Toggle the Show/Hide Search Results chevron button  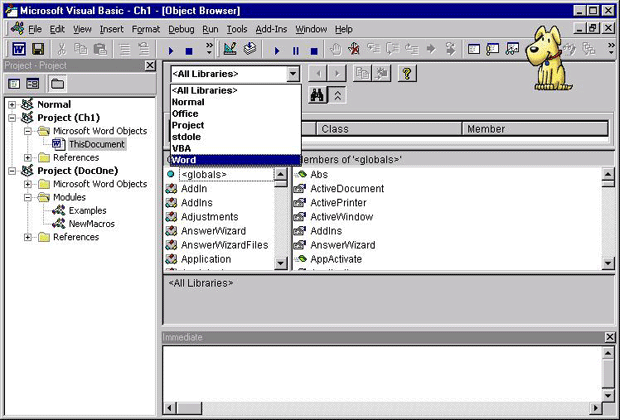tap(338, 95)
